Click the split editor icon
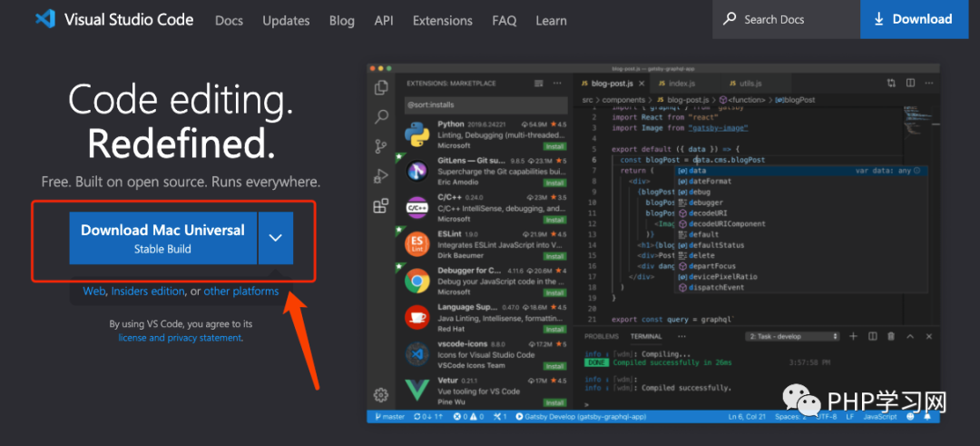980x446 pixels. [911, 84]
